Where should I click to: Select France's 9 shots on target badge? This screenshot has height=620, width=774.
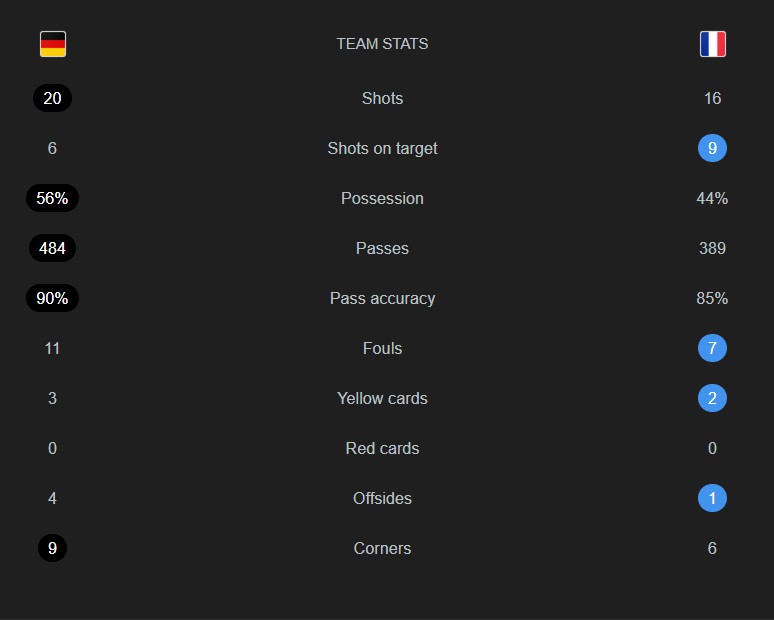712,148
